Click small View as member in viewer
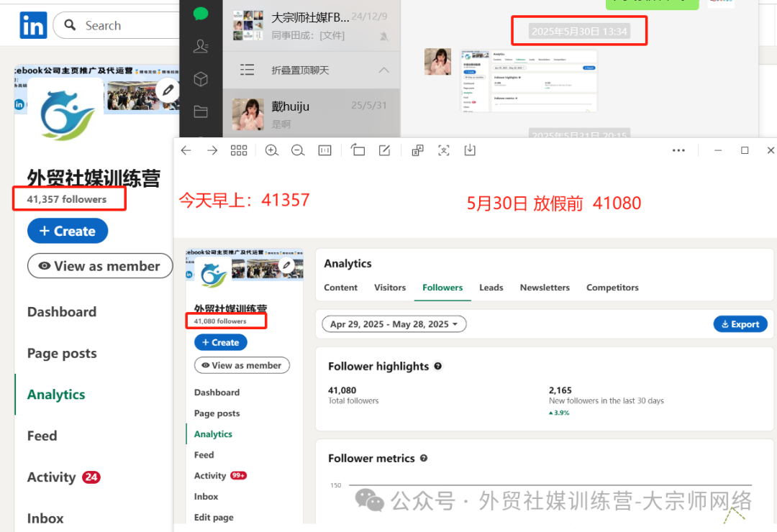 [242, 365]
